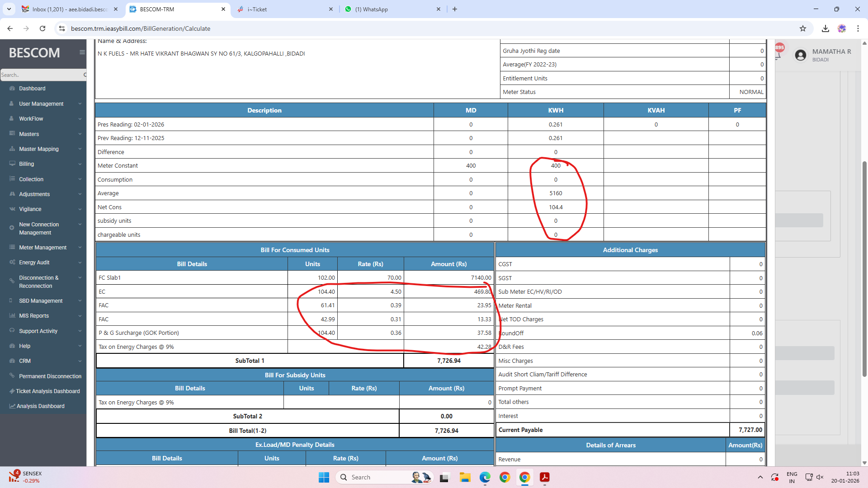868x488 pixels.
Task: Expand the Meter Management section
Action: pyautogui.click(x=43, y=248)
